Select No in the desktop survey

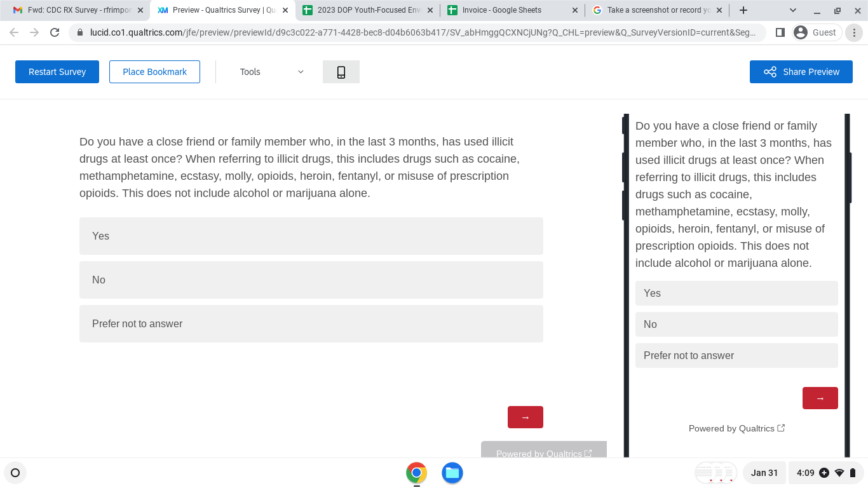(311, 280)
